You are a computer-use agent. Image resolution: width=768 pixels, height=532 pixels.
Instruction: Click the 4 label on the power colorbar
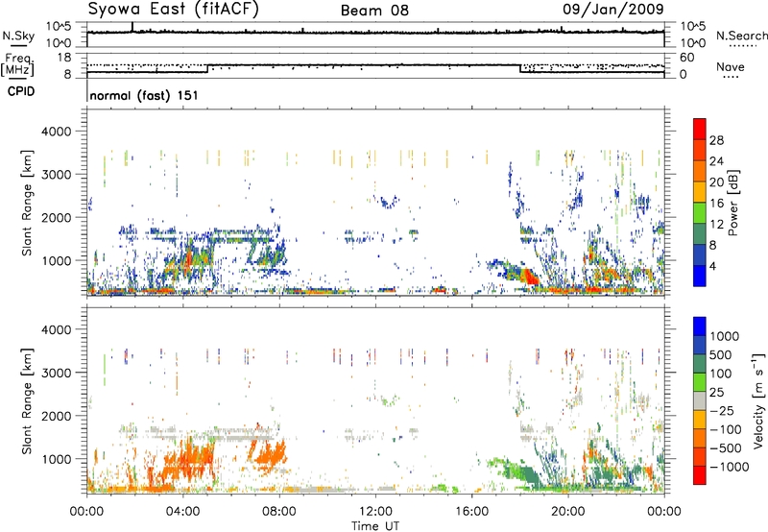(713, 266)
